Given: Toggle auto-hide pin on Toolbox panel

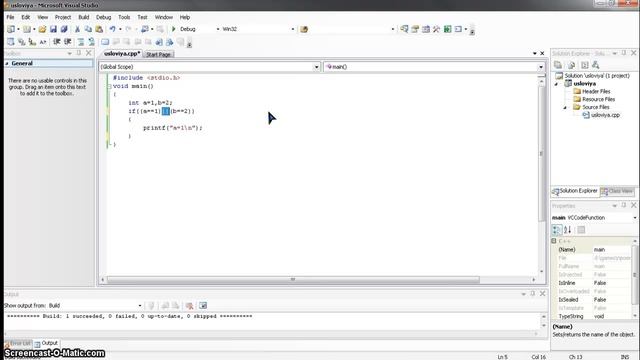Looking at the screenshot, I should pyautogui.click(x=78, y=53).
